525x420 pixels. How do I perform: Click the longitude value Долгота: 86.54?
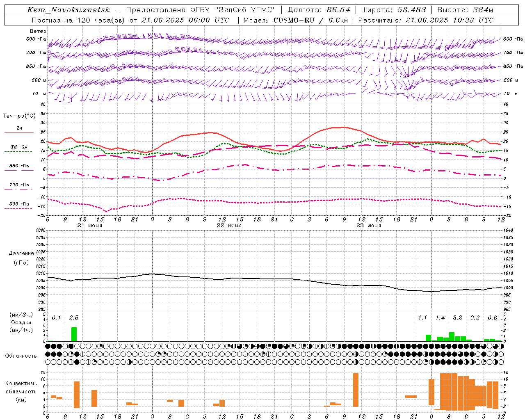pos(319,10)
